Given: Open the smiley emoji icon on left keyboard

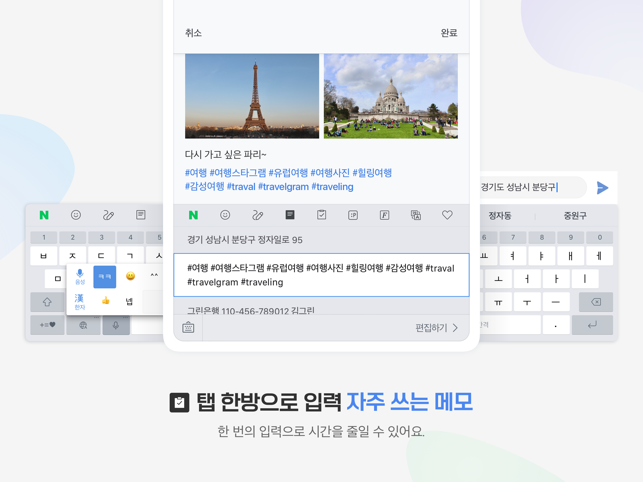Looking at the screenshot, I should coord(76,215).
